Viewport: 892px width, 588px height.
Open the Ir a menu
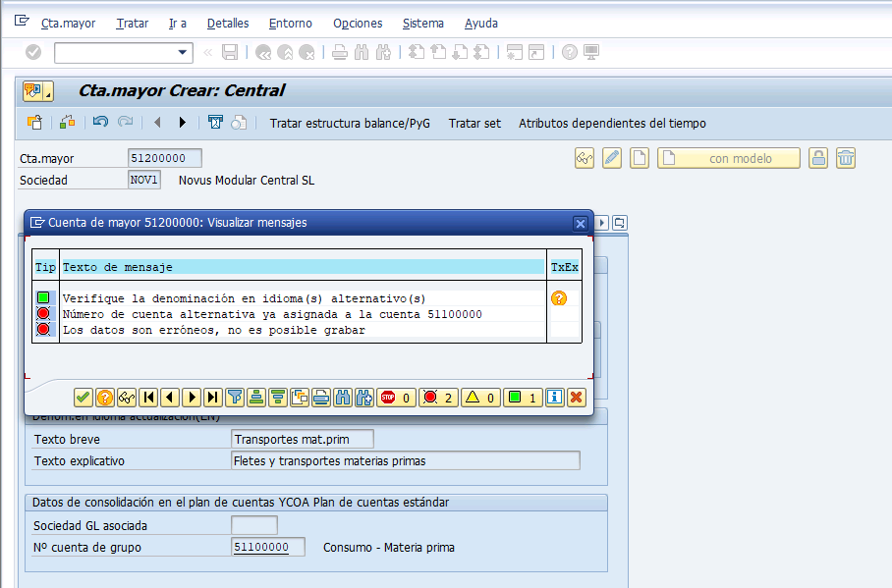point(178,24)
